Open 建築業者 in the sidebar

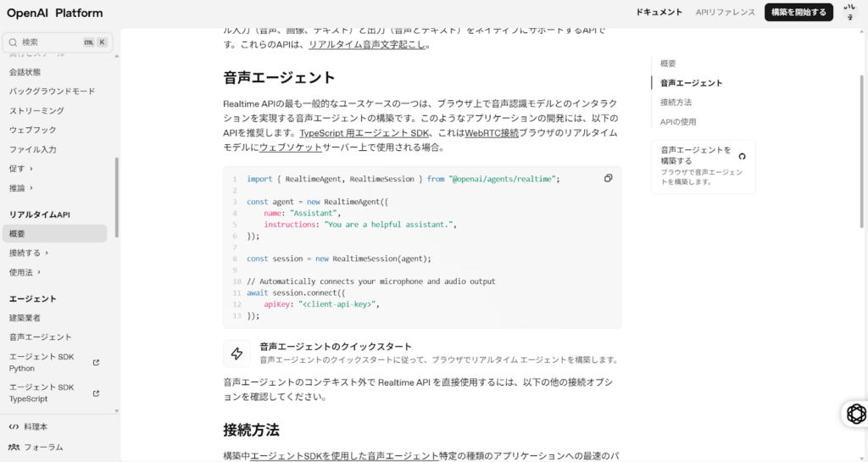[25, 318]
